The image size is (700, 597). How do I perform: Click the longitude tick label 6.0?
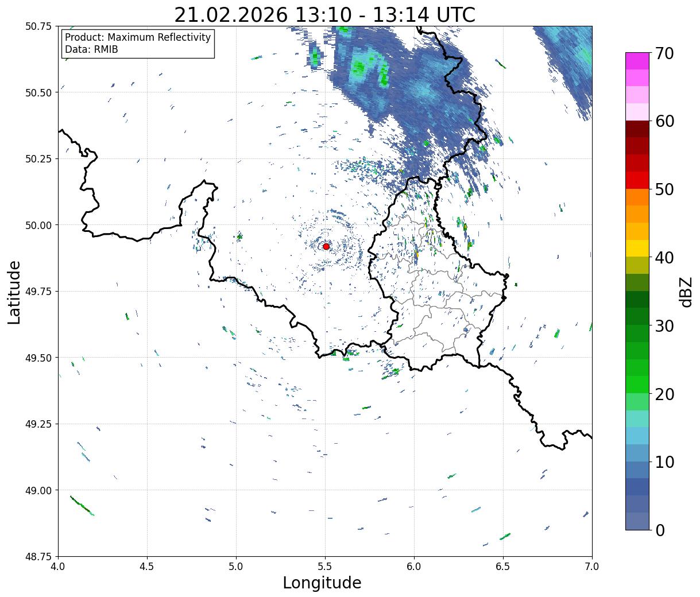coord(414,567)
